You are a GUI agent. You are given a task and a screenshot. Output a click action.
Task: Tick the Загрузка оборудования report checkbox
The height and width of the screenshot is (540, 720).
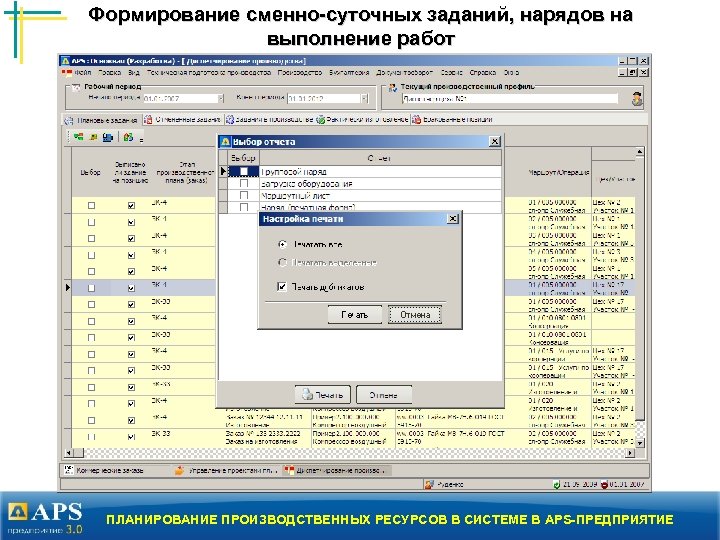pyautogui.click(x=244, y=183)
